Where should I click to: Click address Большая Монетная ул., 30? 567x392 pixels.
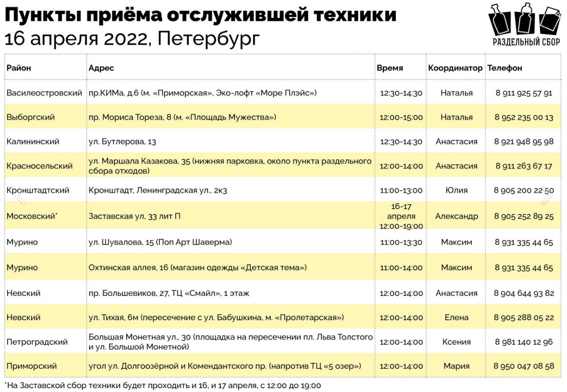[x=231, y=342]
